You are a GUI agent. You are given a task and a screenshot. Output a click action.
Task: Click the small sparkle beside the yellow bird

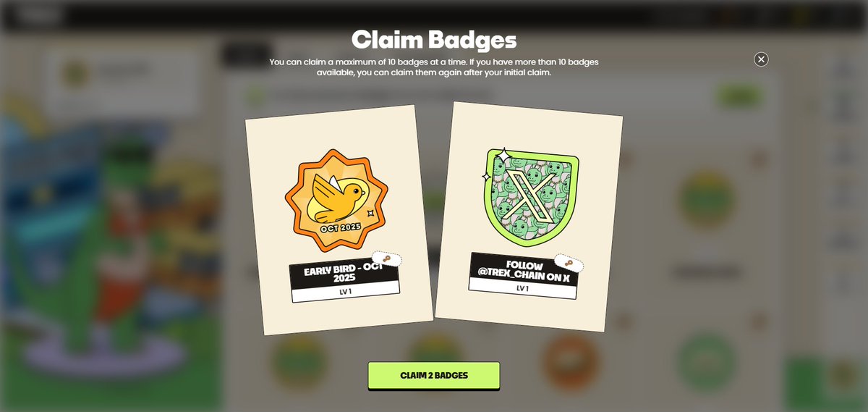[370, 214]
